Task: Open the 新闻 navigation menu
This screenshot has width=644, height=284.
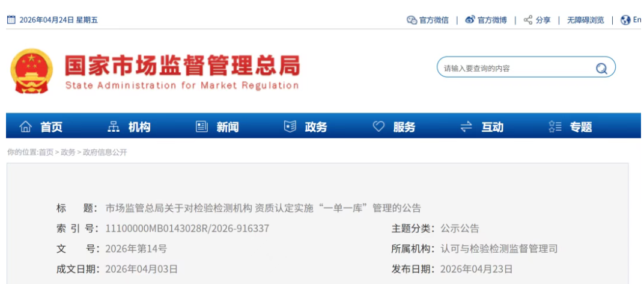Action: point(228,127)
